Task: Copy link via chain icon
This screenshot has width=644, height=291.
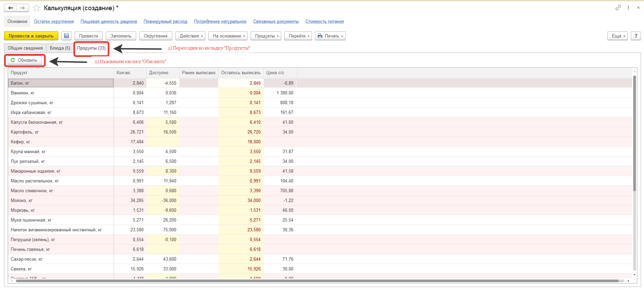Action: 618,7
